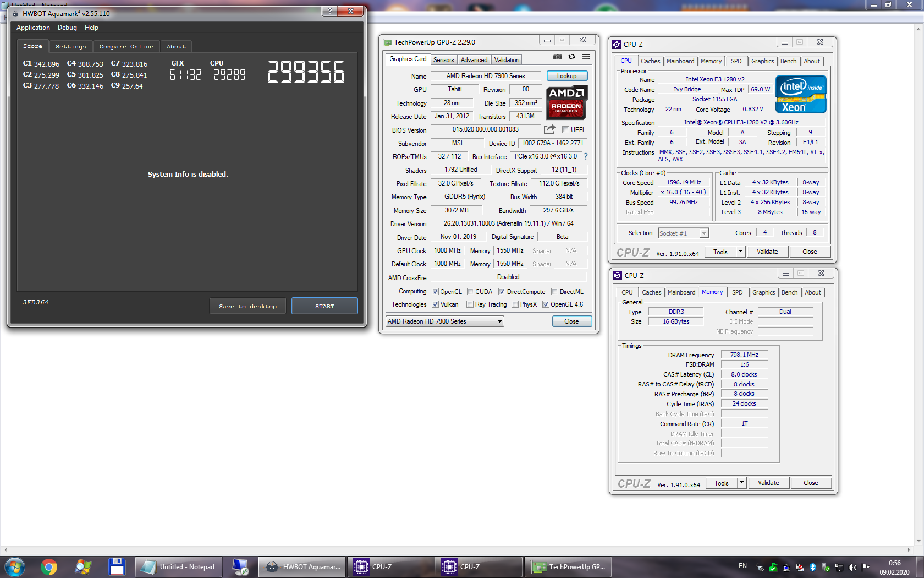Toggle the UEFI checkbox
The height and width of the screenshot is (578, 924).
point(565,130)
